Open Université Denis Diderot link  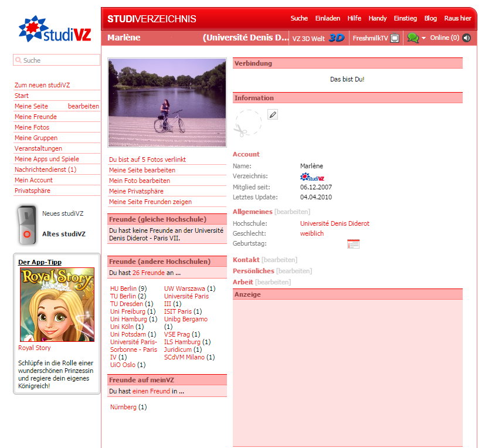coord(335,223)
